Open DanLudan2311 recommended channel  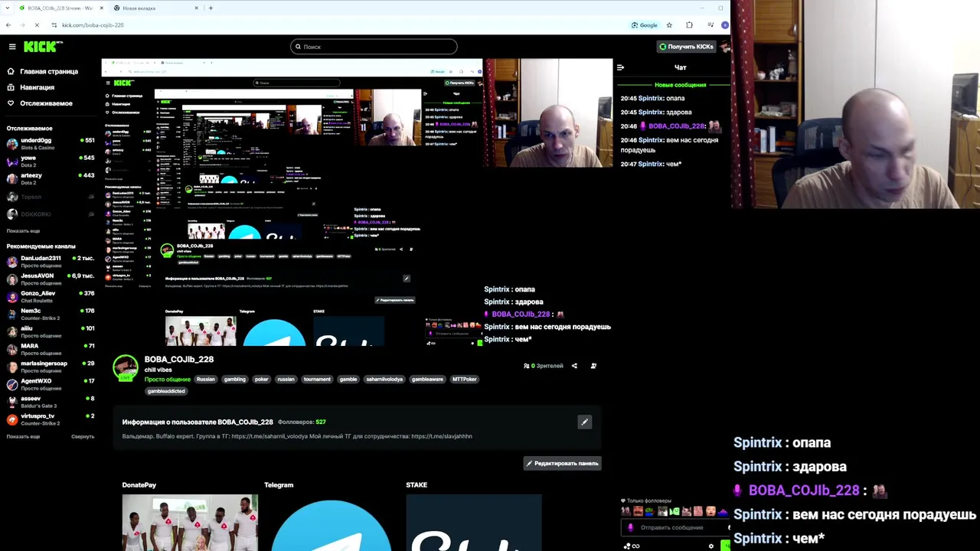point(50,261)
